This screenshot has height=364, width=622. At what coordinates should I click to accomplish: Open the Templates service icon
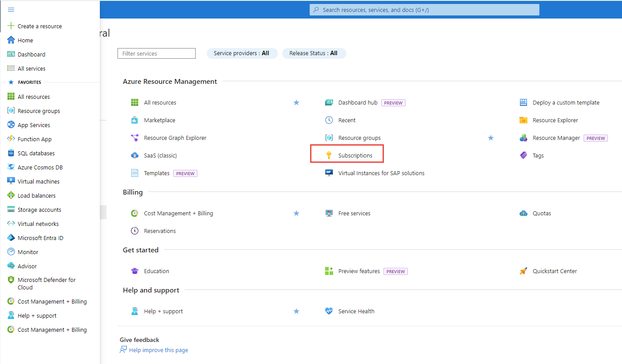pos(135,173)
